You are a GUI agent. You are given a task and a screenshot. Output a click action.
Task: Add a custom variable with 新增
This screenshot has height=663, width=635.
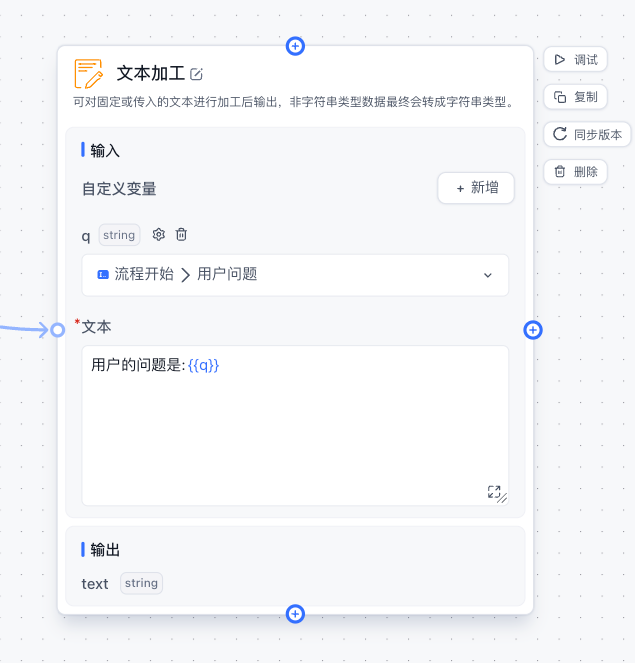pyautogui.click(x=475, y=188)
